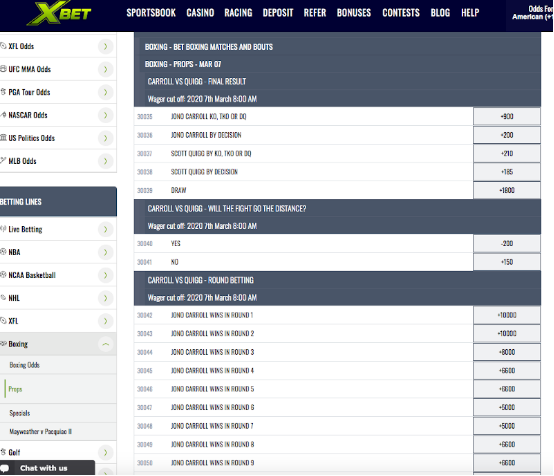Click the Golf icon in sidebar
This screenshot has width=554, height=476.
(x=3, y=452)
